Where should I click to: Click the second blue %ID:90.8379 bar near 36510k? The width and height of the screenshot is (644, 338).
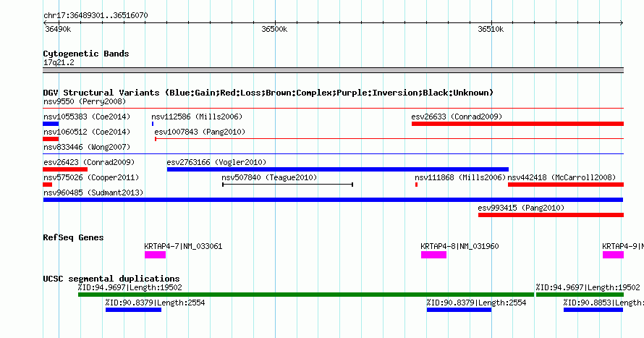coord(459,310)
